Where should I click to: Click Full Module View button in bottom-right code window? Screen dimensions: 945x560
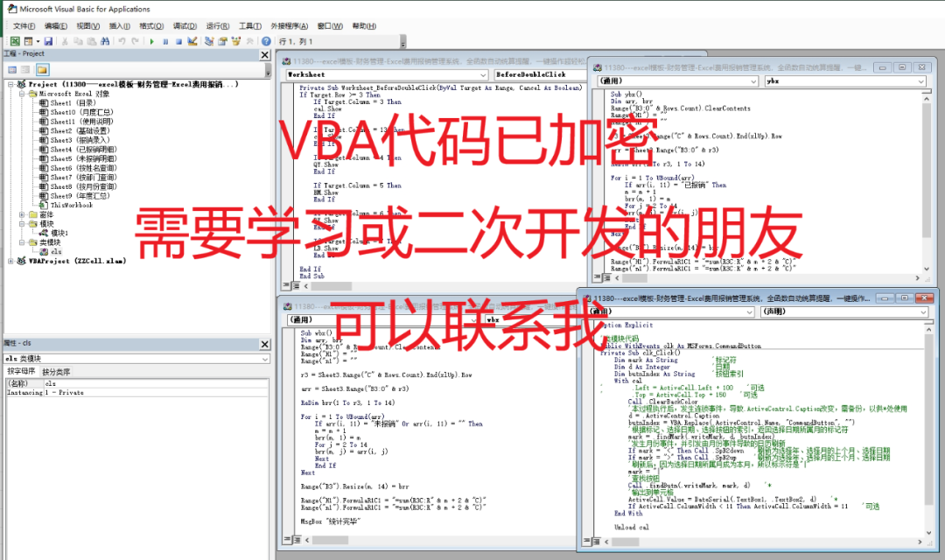(596, 542)
